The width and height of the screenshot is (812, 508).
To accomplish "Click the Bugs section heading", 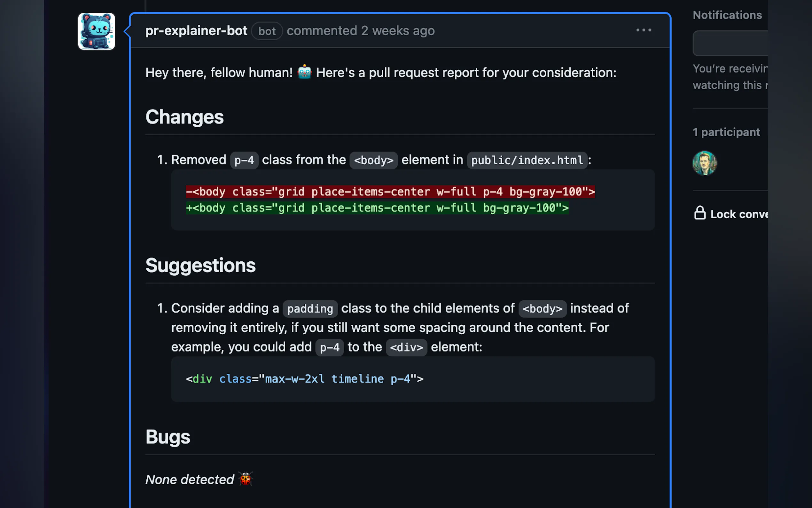I will 168,437.
